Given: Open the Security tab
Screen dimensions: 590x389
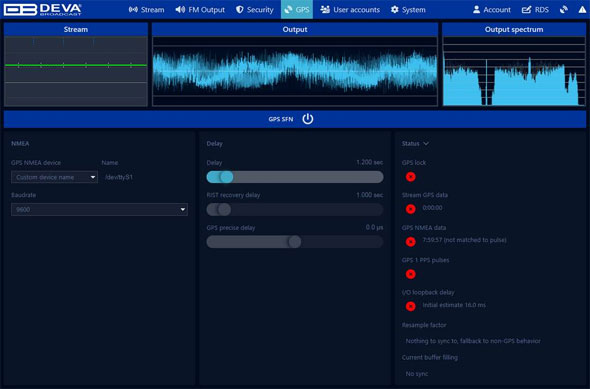Looking at the screenshot, I should (254, 9).
